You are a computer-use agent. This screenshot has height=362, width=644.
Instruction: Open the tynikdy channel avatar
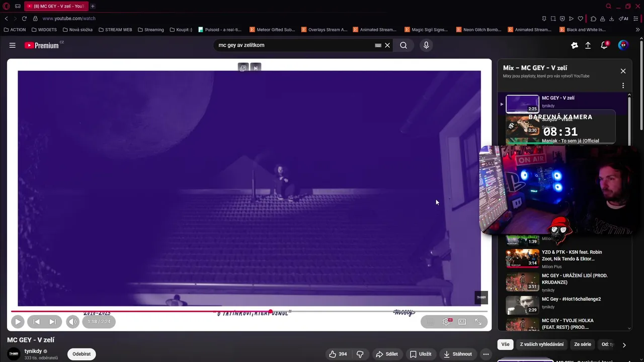click(14, 354)
